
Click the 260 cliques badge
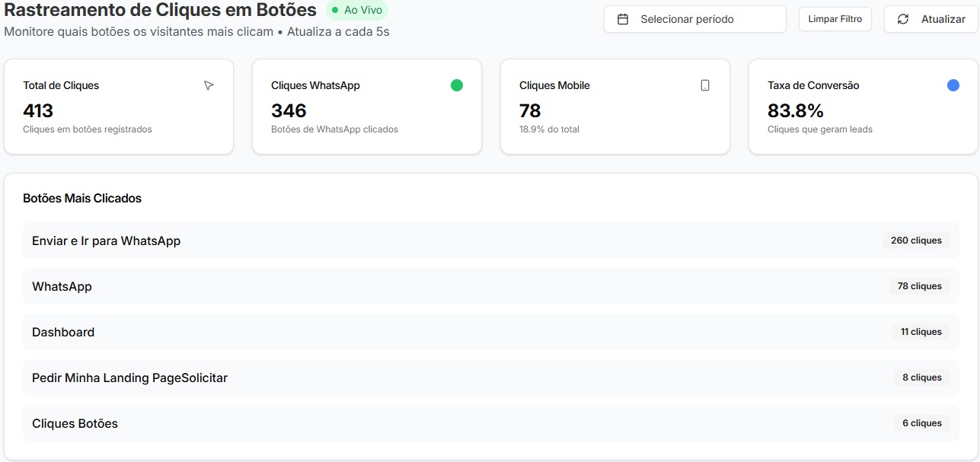coord(916,241)
